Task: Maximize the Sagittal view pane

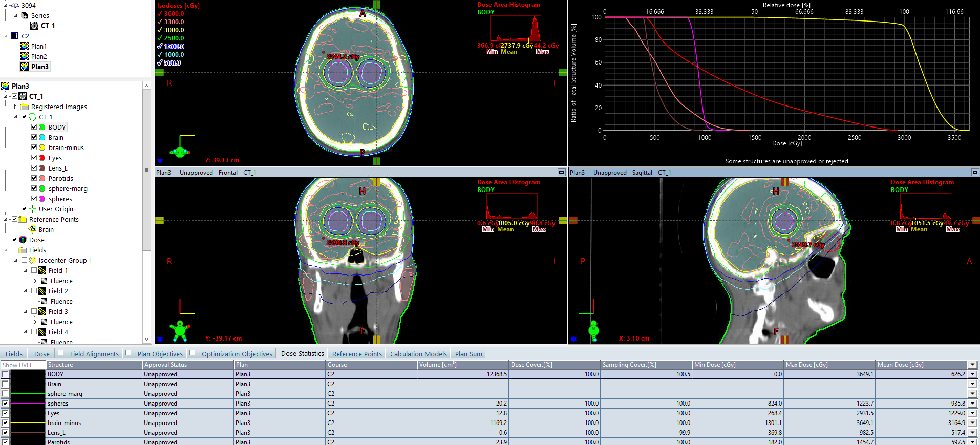Action: click(x=975, y=173)
